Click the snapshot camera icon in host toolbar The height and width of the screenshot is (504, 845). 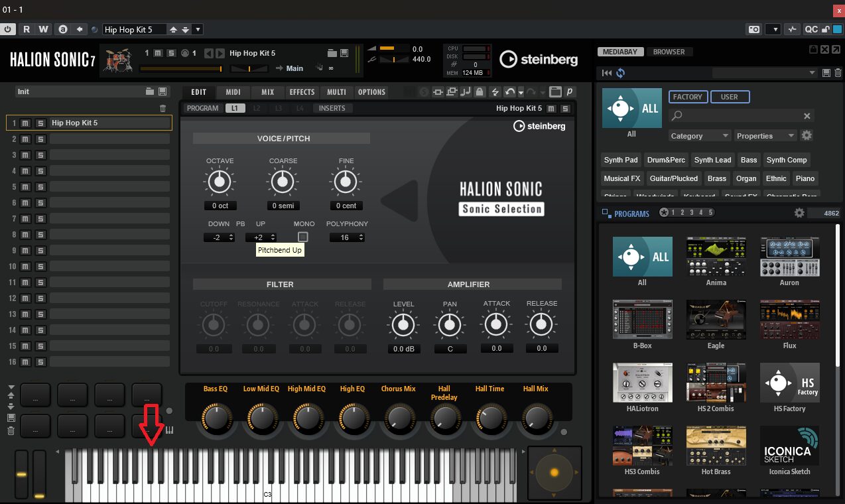[754, 29]
